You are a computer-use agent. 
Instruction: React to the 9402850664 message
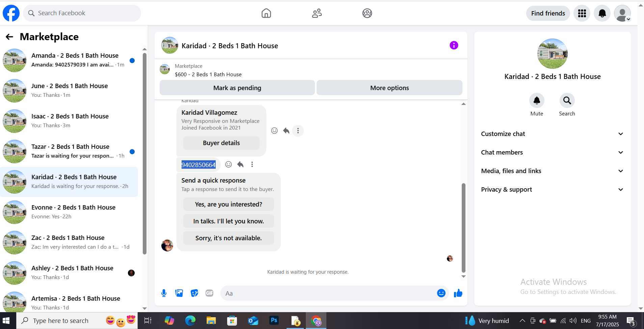229,164
